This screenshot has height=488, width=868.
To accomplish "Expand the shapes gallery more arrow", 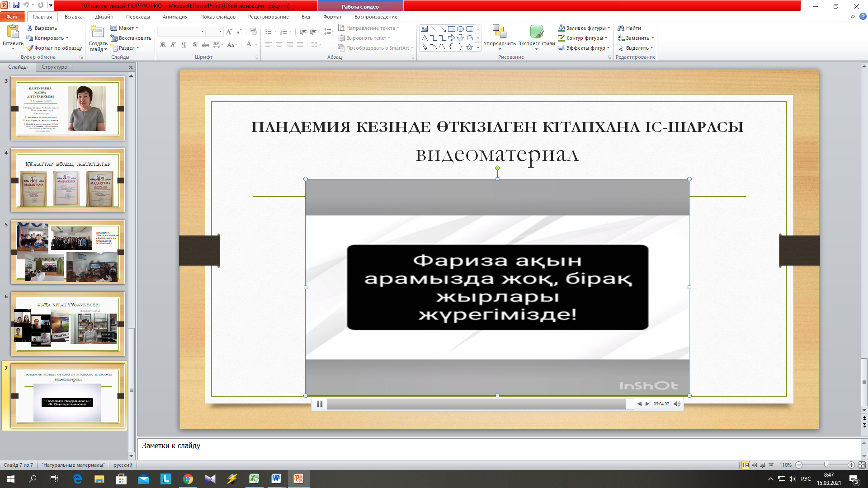I will click(x=478, y=47).
